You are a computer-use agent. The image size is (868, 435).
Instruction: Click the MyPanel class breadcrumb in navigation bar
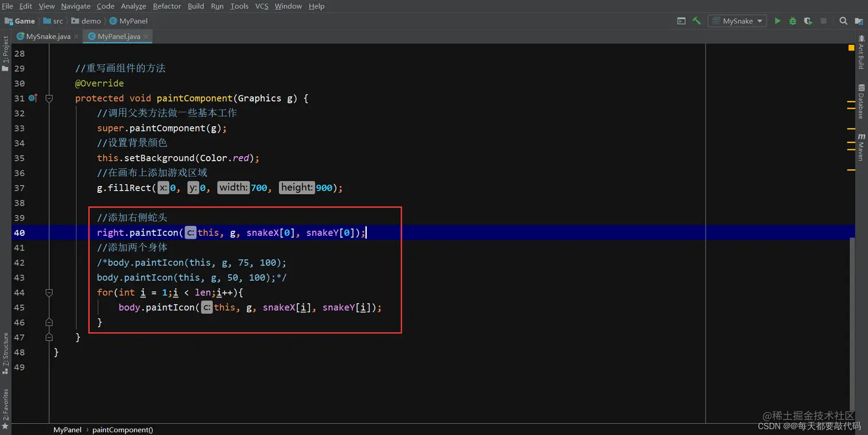tap(129, 21)
